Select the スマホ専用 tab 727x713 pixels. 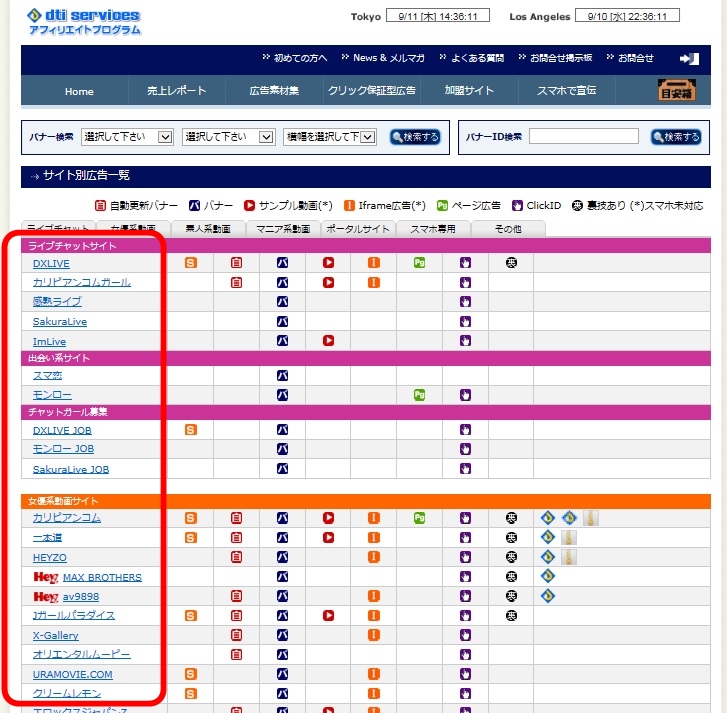click(x=433, y=229)
